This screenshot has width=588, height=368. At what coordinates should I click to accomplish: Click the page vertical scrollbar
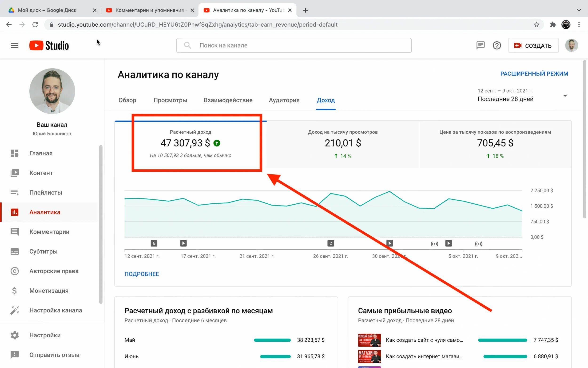[x=585, y=139]
